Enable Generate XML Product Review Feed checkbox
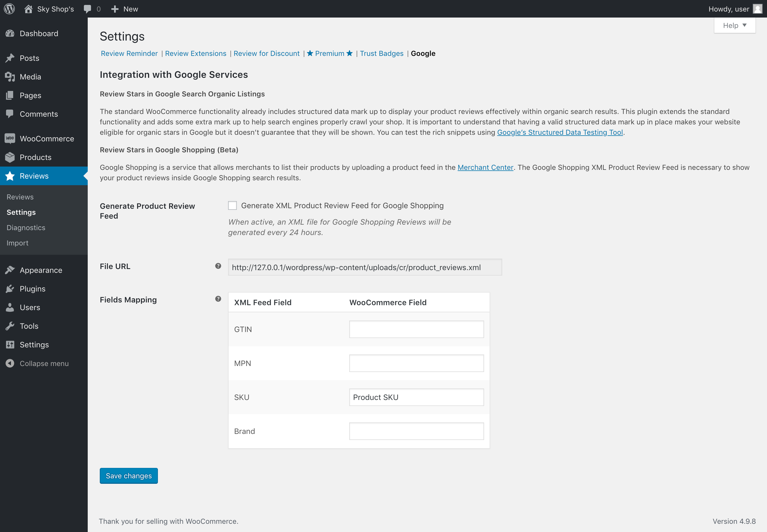Image resolution: width=767 pixels, height=532 pixels. (232, 206)
